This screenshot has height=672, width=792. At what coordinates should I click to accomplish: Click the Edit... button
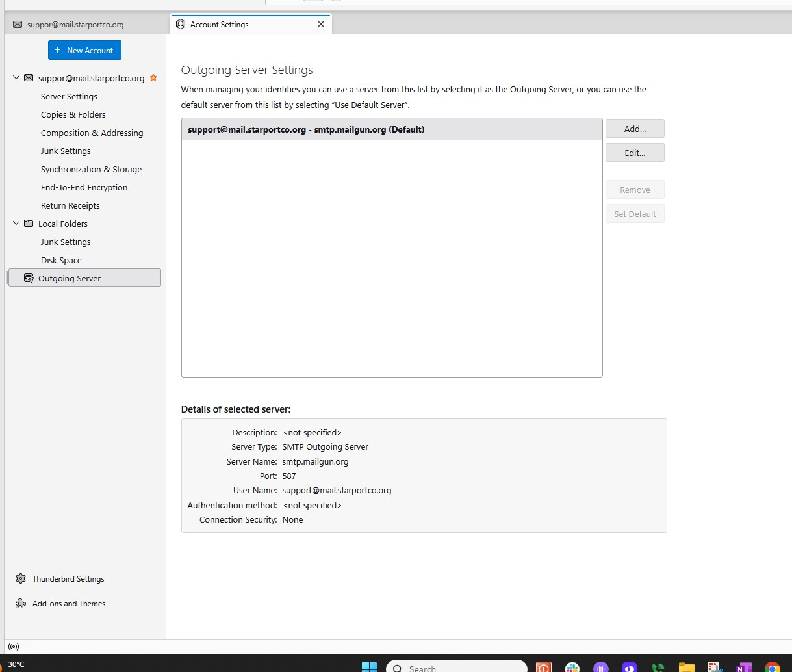[x=635, y=153]
